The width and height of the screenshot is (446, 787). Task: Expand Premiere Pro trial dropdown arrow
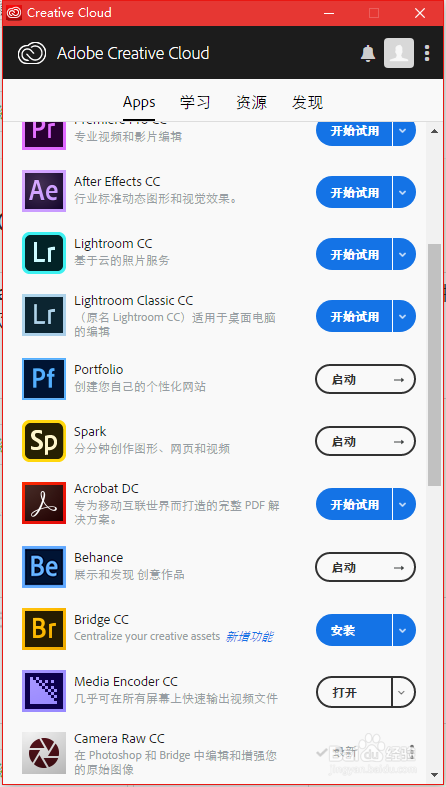(x=404, y=133)
